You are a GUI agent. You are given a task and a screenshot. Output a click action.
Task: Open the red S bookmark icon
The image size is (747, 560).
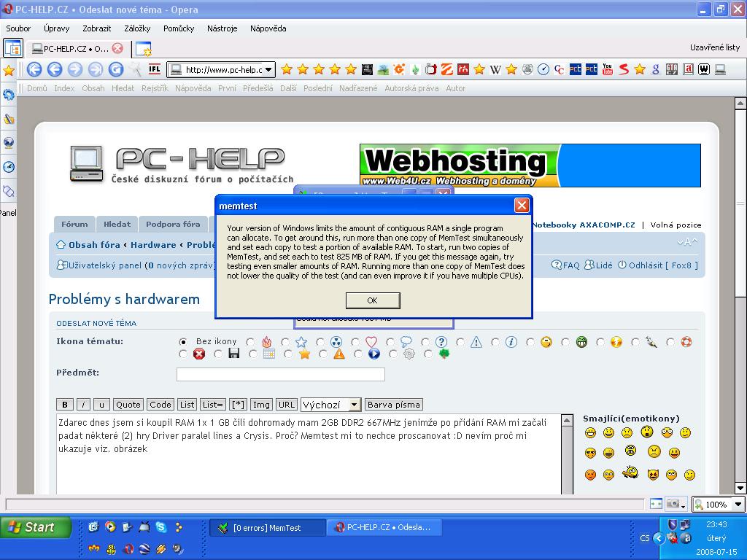point(624,69)
